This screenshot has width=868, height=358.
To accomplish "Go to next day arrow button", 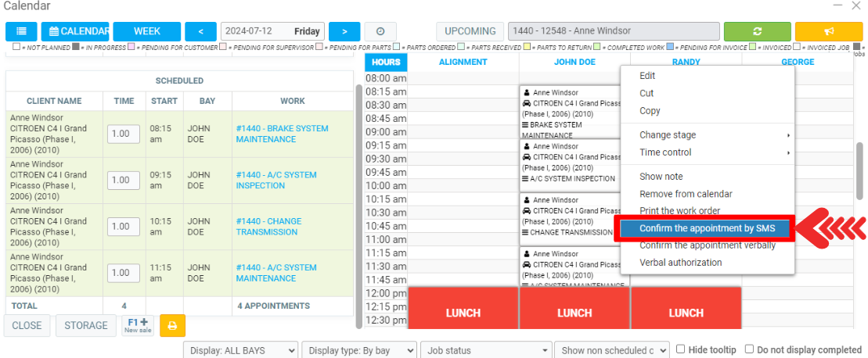I will [x=344, y=31].
